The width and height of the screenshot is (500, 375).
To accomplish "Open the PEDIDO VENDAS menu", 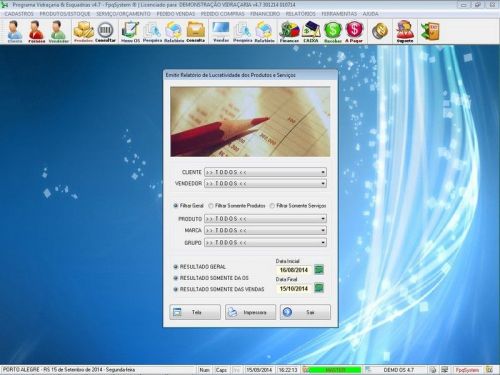I will coord(176,14).
